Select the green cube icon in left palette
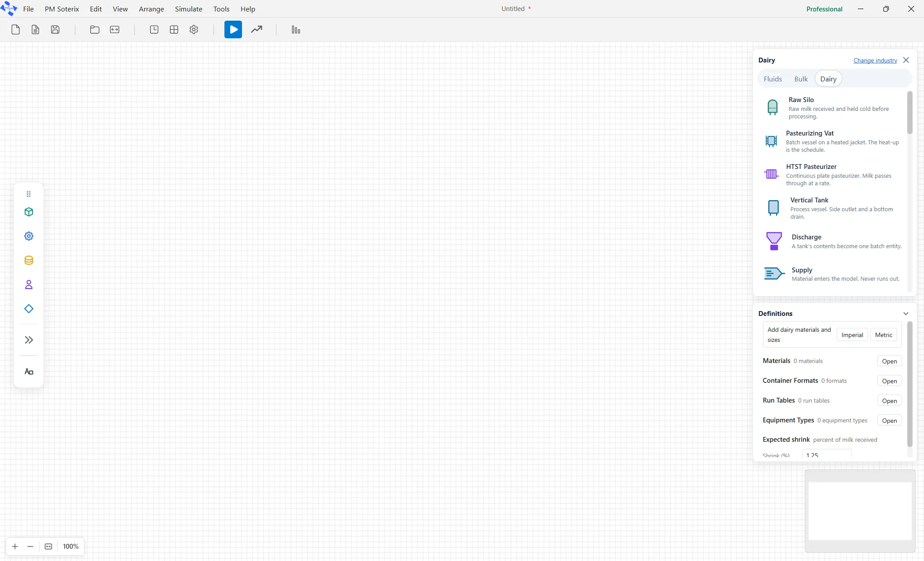 29,212
